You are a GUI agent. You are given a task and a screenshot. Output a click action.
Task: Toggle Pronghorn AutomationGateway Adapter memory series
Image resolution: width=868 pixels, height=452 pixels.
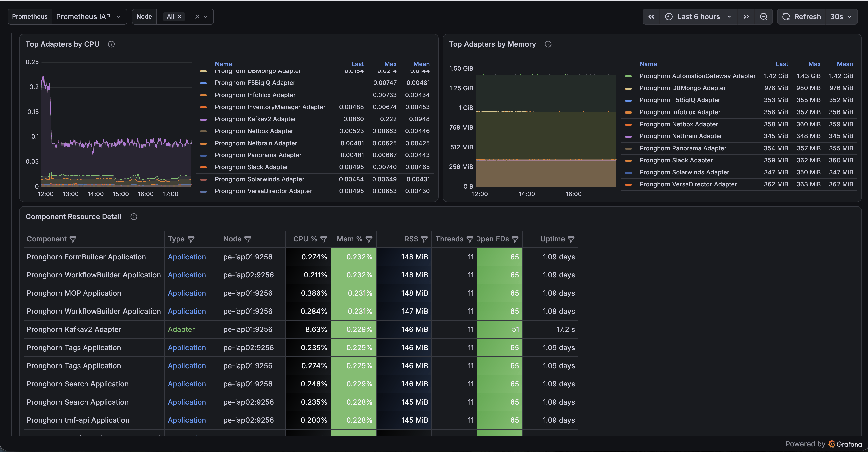pos(698,76)
